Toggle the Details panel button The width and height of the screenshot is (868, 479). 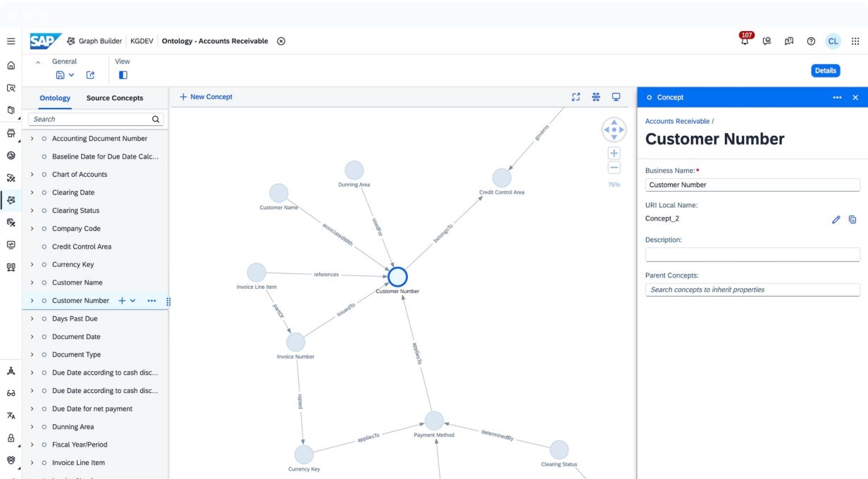coord(825,70)
